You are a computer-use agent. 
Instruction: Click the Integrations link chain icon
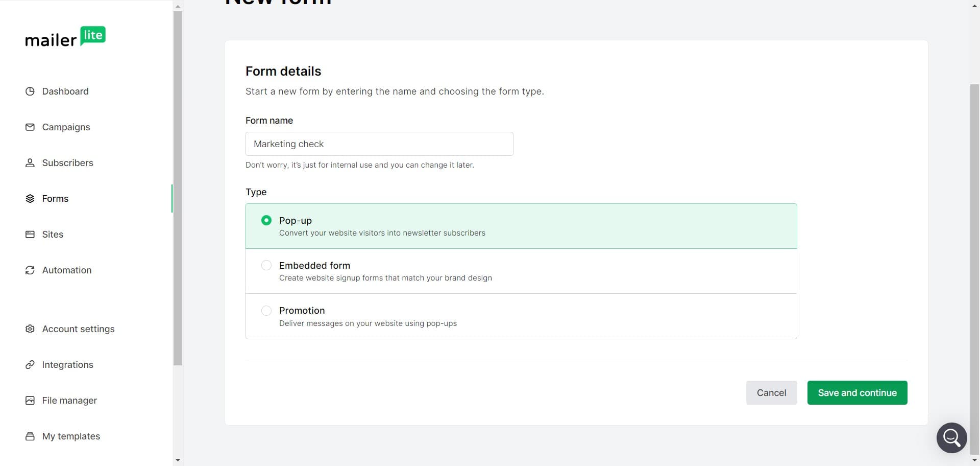pos(30,365)
